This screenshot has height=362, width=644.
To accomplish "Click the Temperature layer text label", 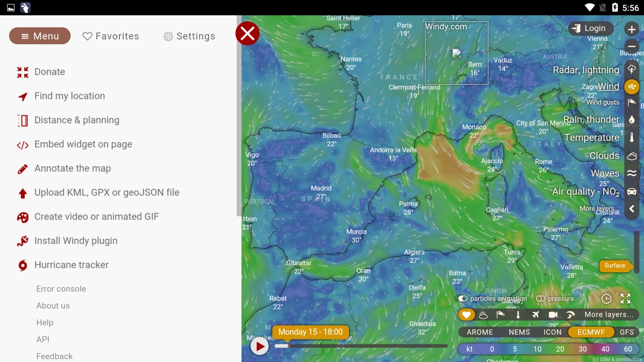I will pyautogui.click(x=591, y=138).
